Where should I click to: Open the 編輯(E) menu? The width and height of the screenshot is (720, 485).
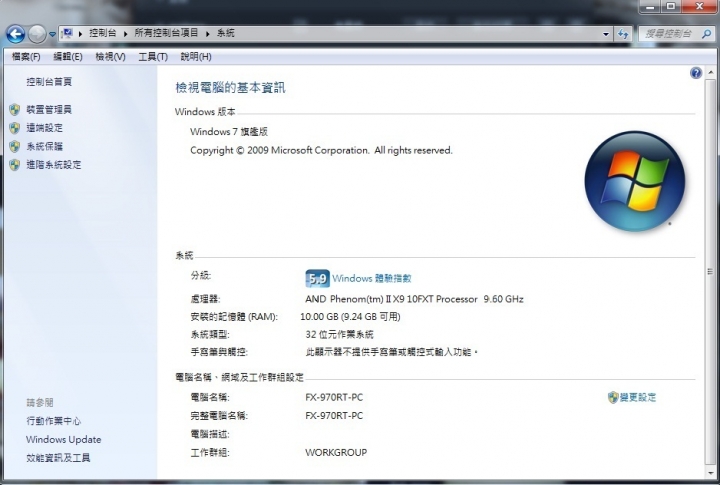[x=68, y=57]
